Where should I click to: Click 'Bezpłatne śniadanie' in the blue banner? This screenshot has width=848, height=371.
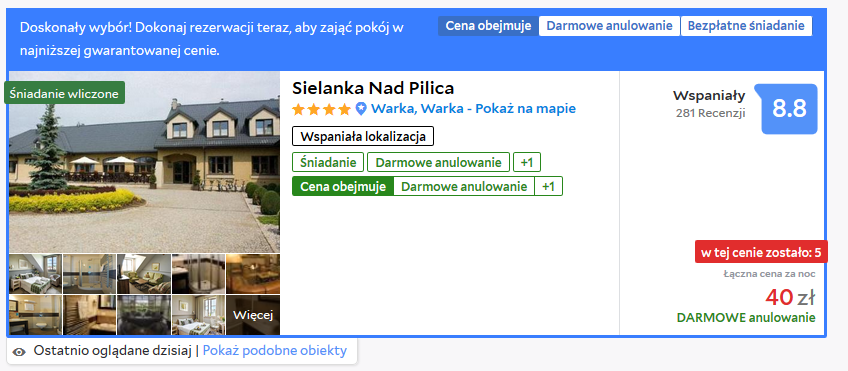click(746, 26)
